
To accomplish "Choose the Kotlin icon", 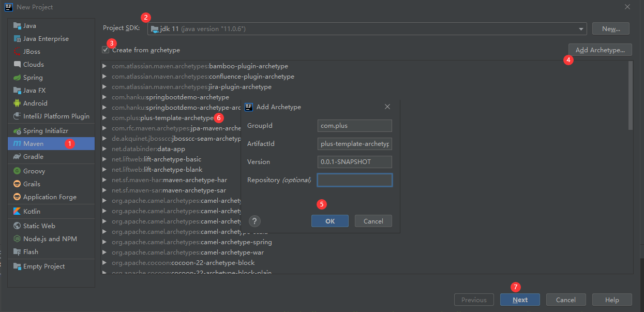I will [17, 212].
